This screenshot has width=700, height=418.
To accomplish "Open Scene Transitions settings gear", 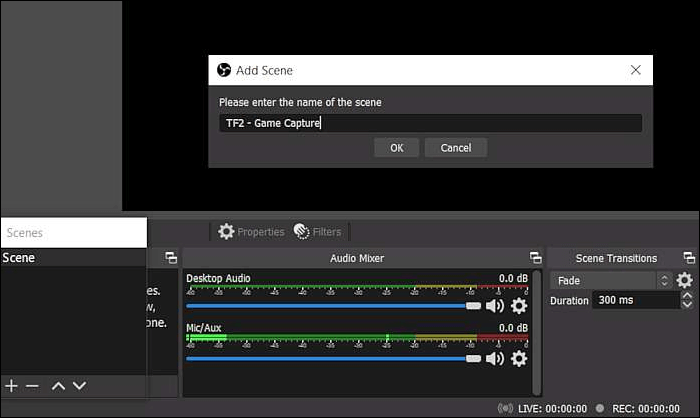I will [684, 281].
